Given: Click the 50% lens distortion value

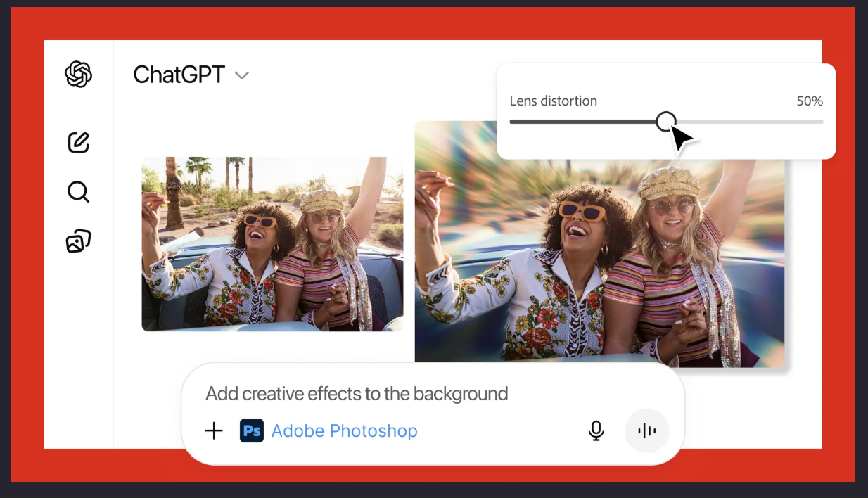Looking at the screenshot, I should pyautogui.click(x=809, y=101).
